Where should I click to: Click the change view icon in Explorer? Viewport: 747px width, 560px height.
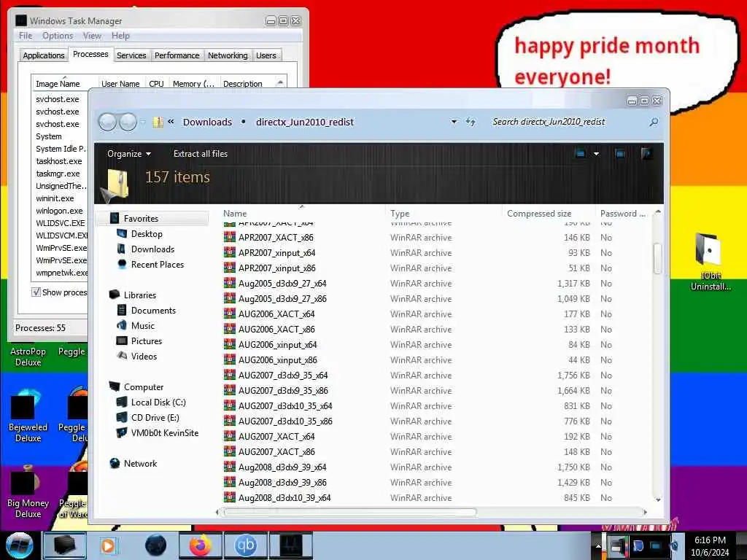(x=580, y=154)
